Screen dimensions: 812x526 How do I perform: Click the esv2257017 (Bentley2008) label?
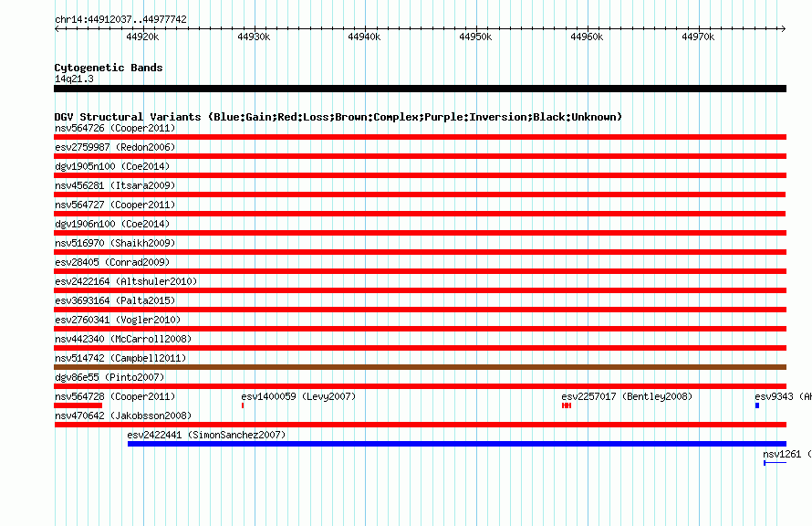(x=627, y=396)
